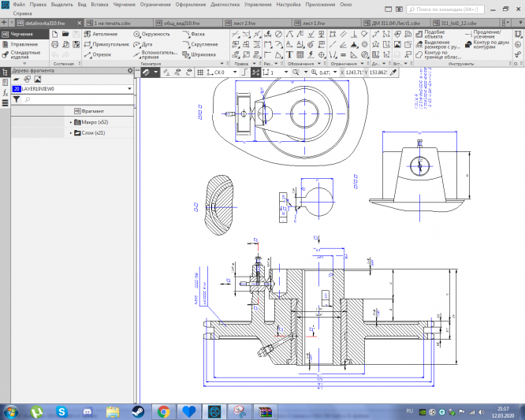The width and height of the screenshot is (525, 420).
Task: Toggle the filter funnel in tree panel
Action: [x=16, y=100]
